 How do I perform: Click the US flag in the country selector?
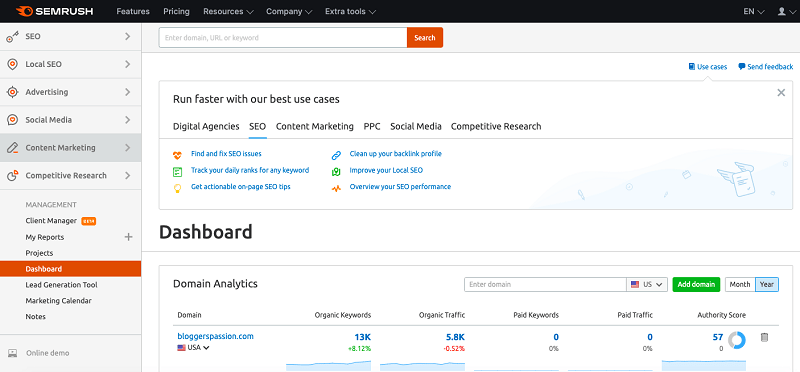click(635, 285)
